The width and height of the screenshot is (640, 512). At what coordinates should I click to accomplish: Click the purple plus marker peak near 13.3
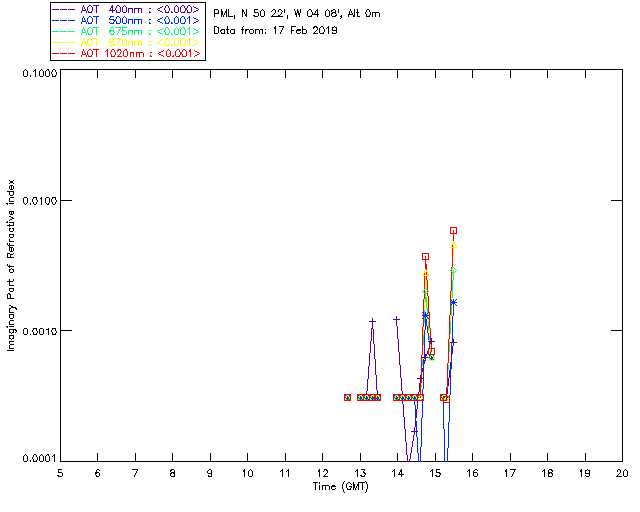[372, 322]
